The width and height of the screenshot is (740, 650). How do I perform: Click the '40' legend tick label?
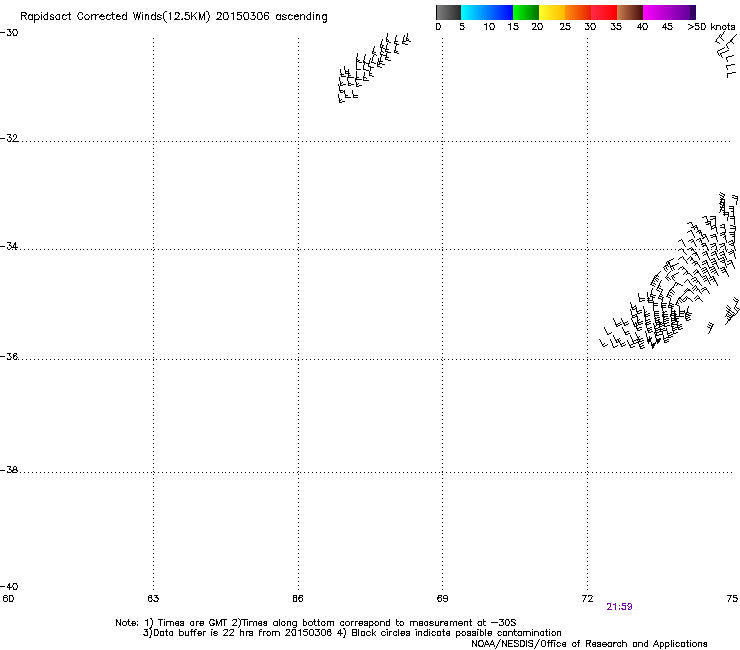click(642, 27)
